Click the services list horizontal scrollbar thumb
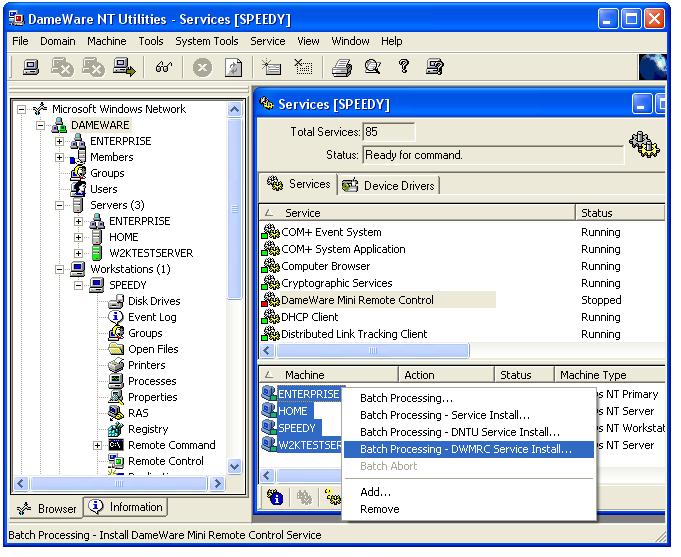 coord(373,350)
